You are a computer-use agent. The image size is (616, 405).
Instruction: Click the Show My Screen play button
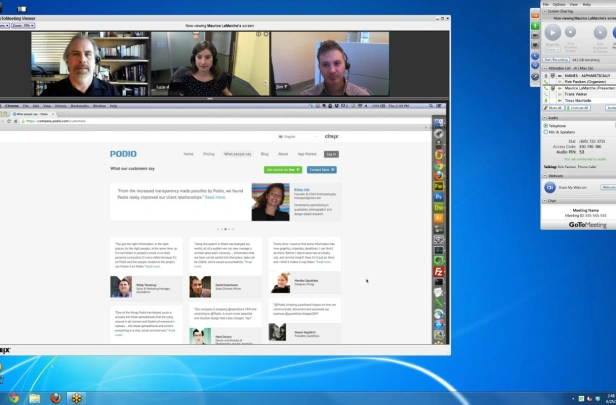click(552, 32)
